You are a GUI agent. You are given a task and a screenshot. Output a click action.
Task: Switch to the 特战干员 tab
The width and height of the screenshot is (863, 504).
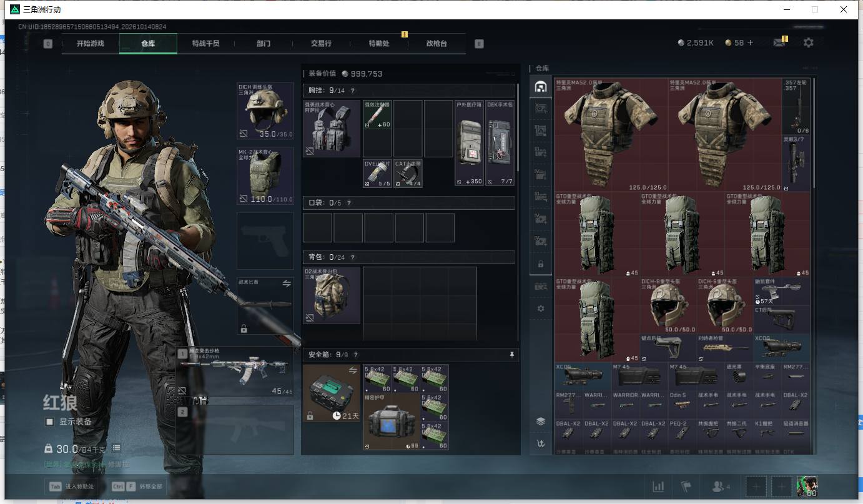(x=205, y=44)
